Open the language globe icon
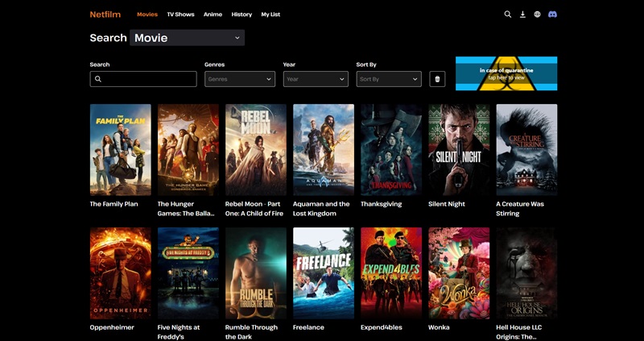The width and height of the screenshot is (644, 341). point(537,15)
